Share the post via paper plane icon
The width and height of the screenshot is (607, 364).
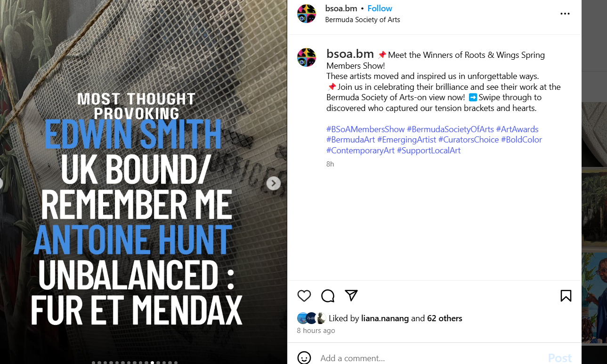tap(351, 295)
